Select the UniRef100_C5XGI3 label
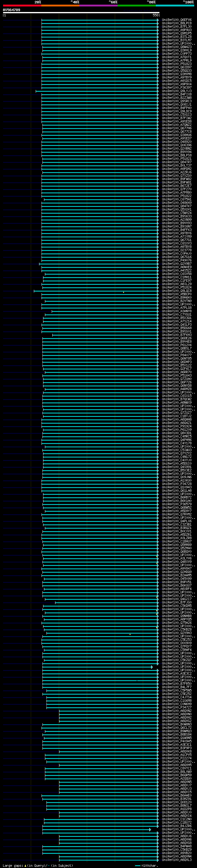Viewport: 197px width, 868px height. point(176,115)
